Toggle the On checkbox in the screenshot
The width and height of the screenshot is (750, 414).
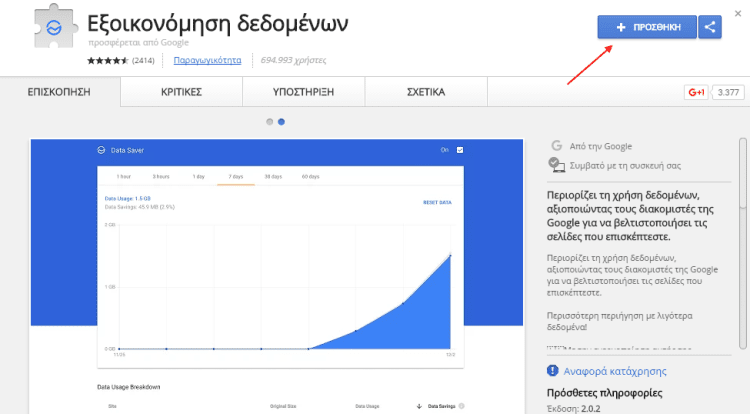[460, 150]
